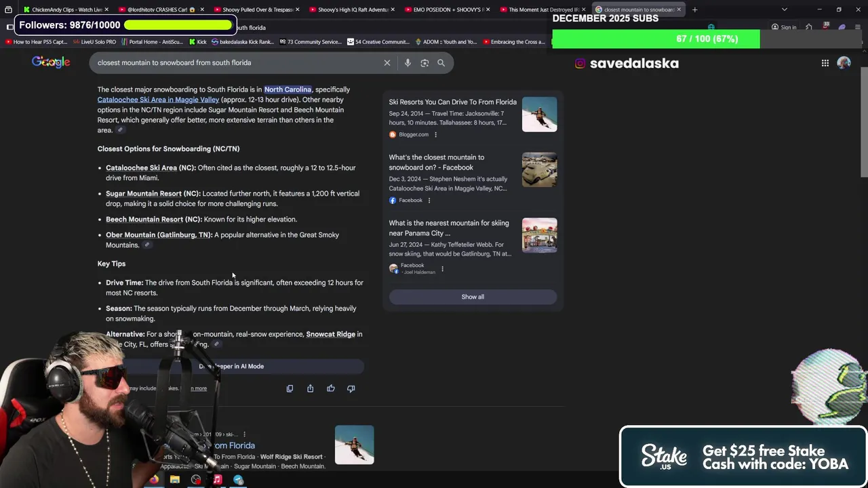Open 'bakedalaska Kick Rank...' bookmark

tap(242, 42)
